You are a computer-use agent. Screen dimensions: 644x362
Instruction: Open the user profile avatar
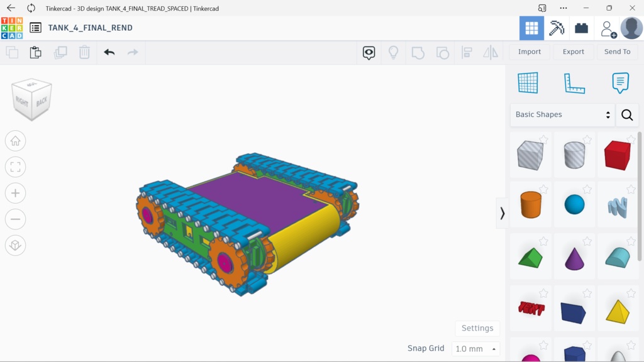pyautogui.click(x=631, y=28)
